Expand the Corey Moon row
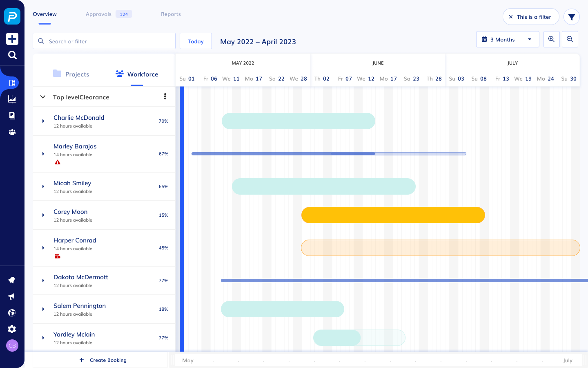The height and width of the screenshot is (368, 588). [43, 215]
